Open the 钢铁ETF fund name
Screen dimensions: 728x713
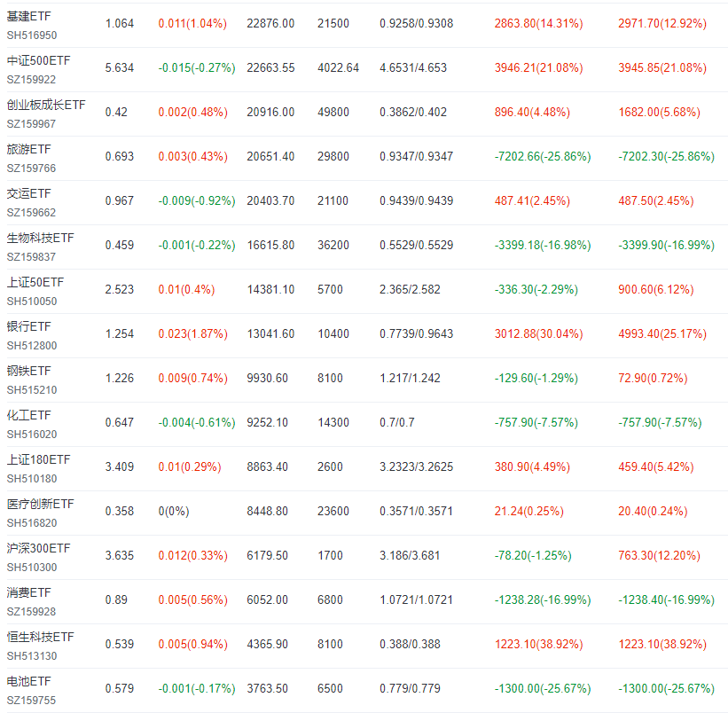[x=28, y=371]
